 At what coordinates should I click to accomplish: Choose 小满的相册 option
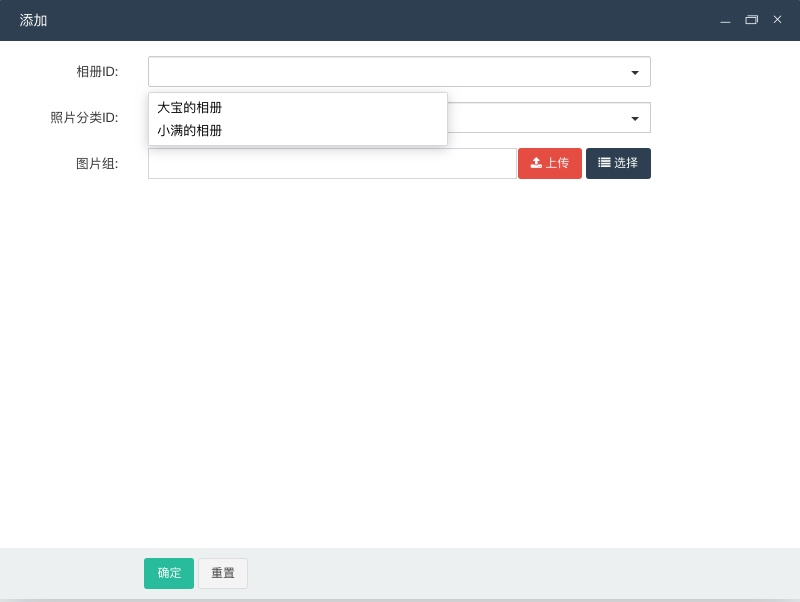(297, 131)
